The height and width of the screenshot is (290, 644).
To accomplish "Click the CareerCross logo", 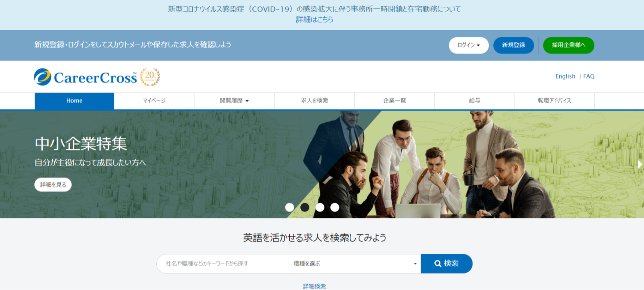I will pyautogui.click(x=85, y=77).
